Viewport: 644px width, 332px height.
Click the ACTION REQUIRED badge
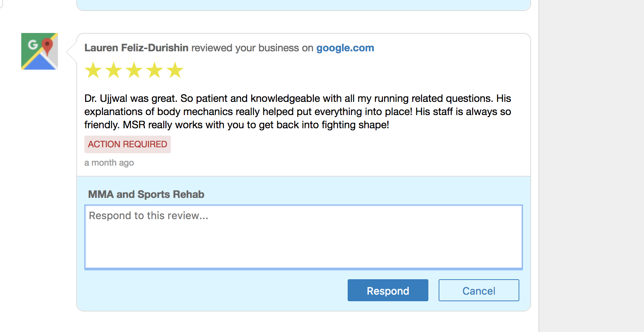[x=128, y=144]
